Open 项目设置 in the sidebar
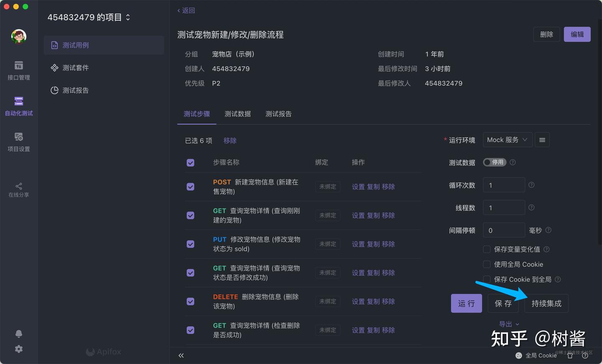This screenshot has height=364, width=602. [19, 142]
